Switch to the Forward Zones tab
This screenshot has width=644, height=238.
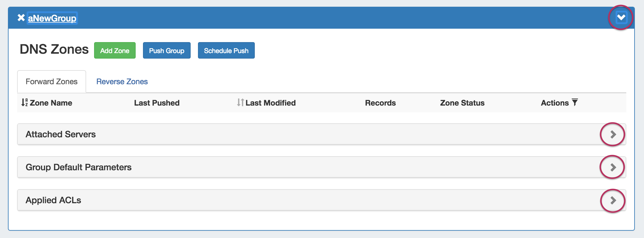click(52, 81)
